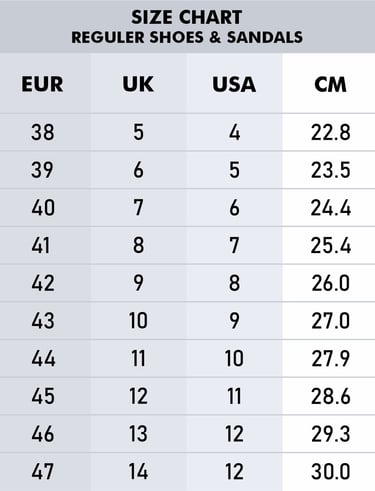Click the 26.0 centimeter value

point(330,283)
